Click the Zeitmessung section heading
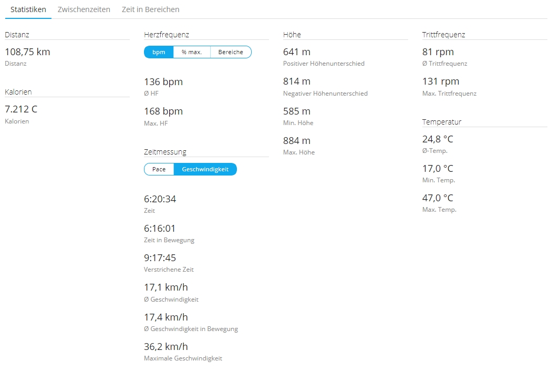 tap(165, 152)
